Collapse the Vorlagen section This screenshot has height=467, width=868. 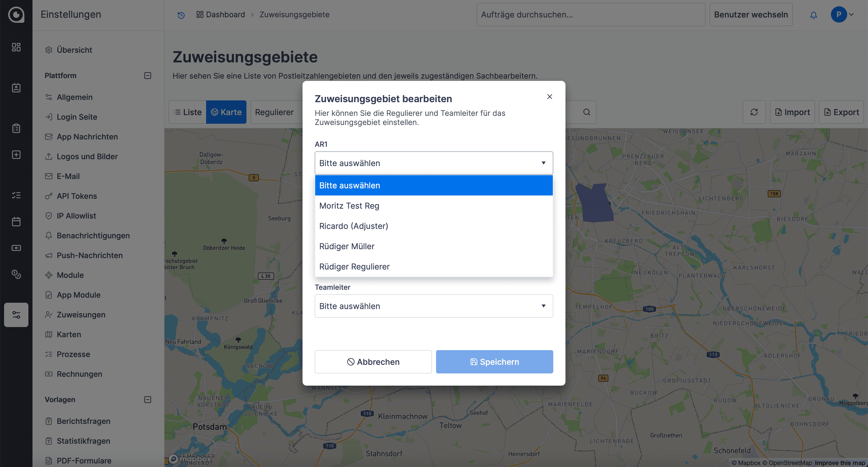(x=148, y=400)
